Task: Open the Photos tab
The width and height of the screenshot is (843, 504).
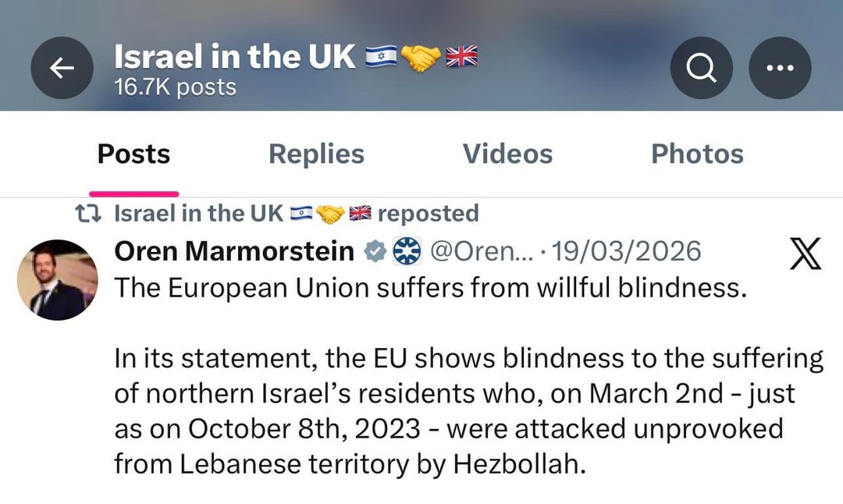Action: [x=697, y=154]
